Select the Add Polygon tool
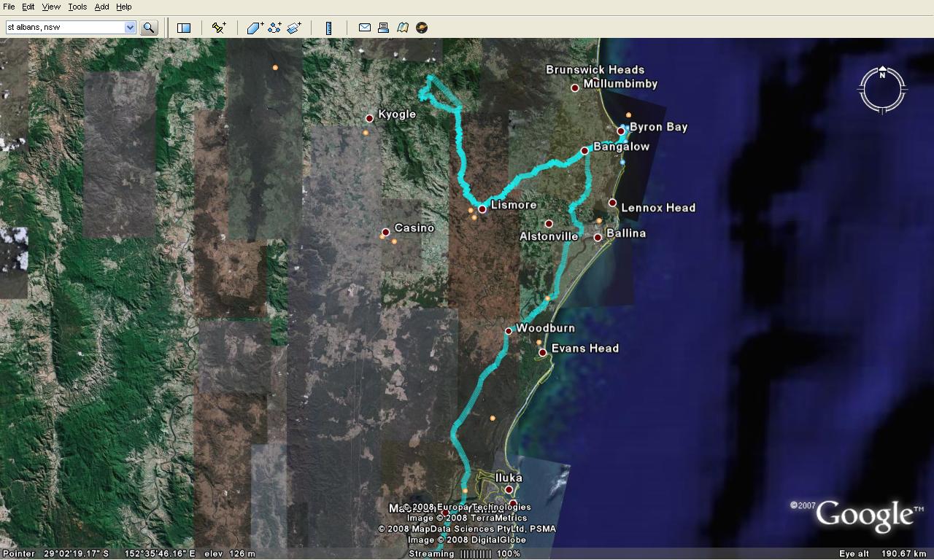 point(255,28)
